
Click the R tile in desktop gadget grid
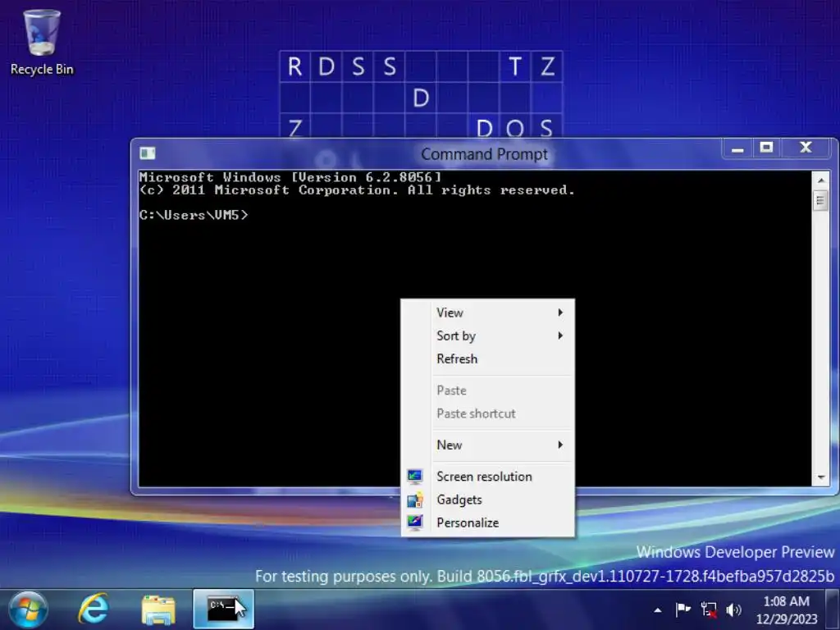coord(294,66)
